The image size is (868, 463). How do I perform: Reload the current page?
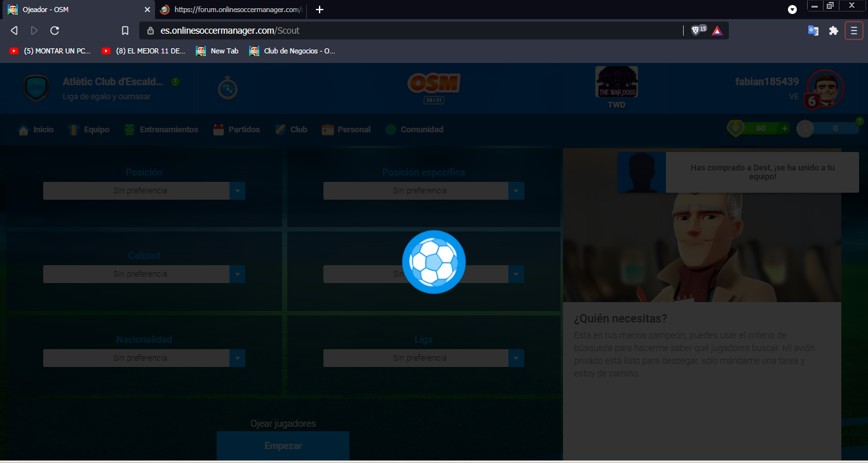tap(55, 31)
